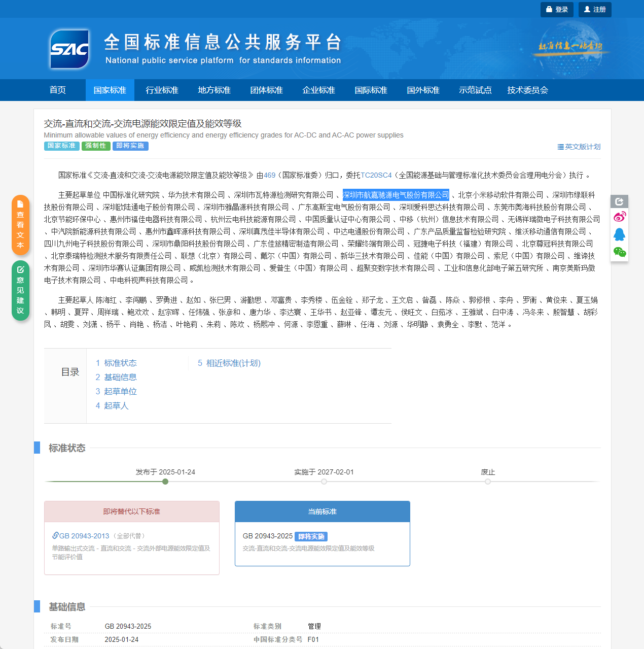Click 发布日期 value 2025-01-24
The height and width of the screenshot is (649, 644).
click(122, 640)
